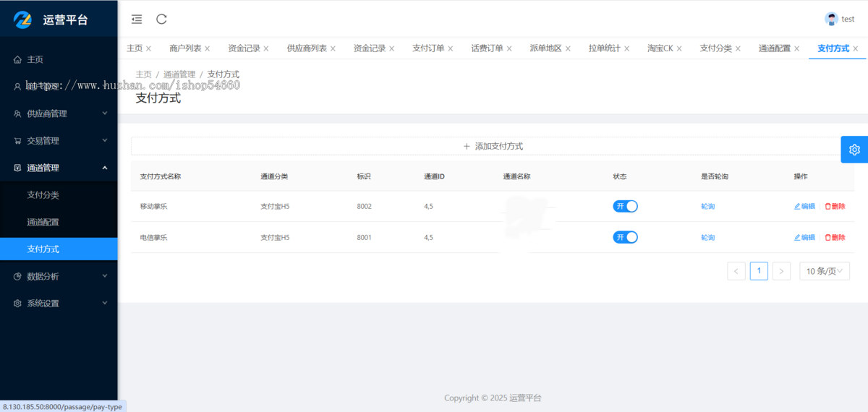The width and height of the screenshot is (868, 412).
Task: Close the 支付分类 tab
Action: point(737,48)
